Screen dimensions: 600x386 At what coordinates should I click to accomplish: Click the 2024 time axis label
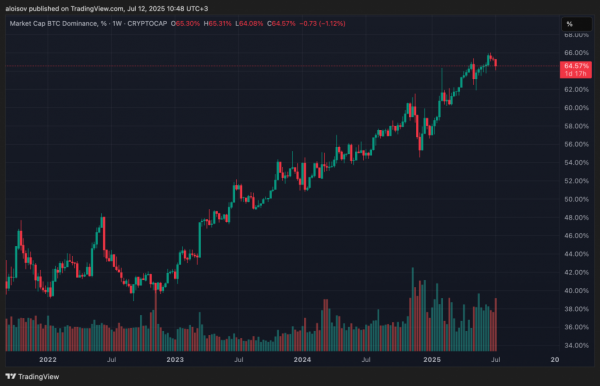[302, 360]
